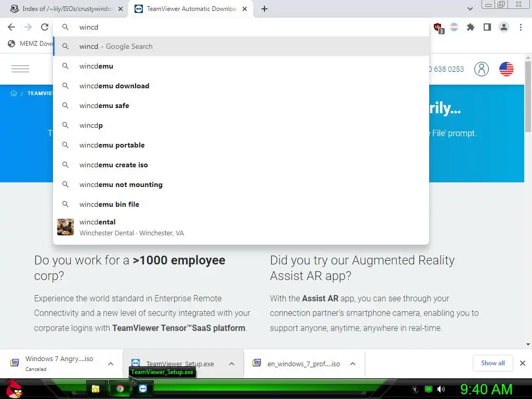Pick the 'wincdemu portable' suggestion
This screenshot has height=399, width=532.
pyautogui.click(x=241, y=145)
